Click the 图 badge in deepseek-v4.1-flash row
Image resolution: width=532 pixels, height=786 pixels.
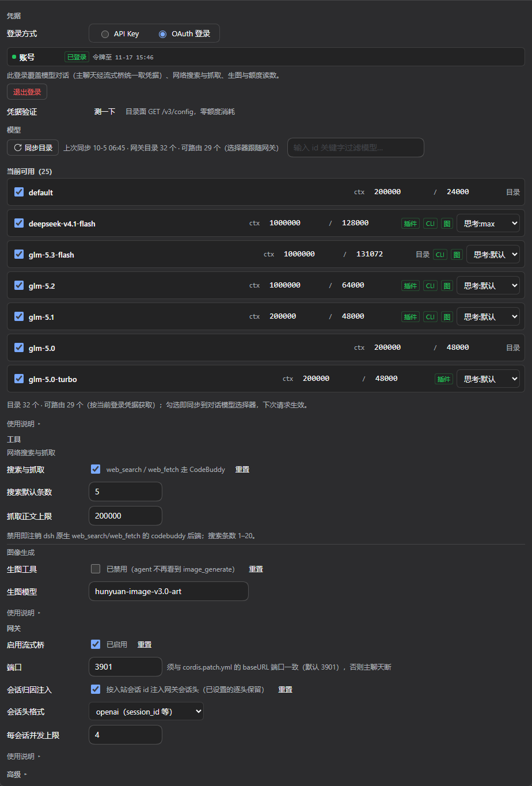tap(447, 224)
